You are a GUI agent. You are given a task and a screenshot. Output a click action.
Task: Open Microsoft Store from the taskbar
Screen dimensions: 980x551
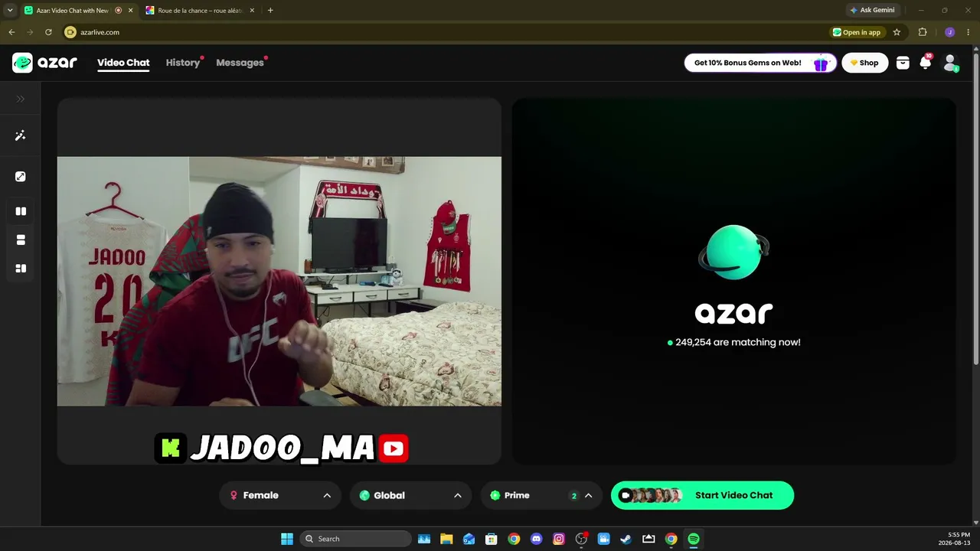tap(492, 539)
